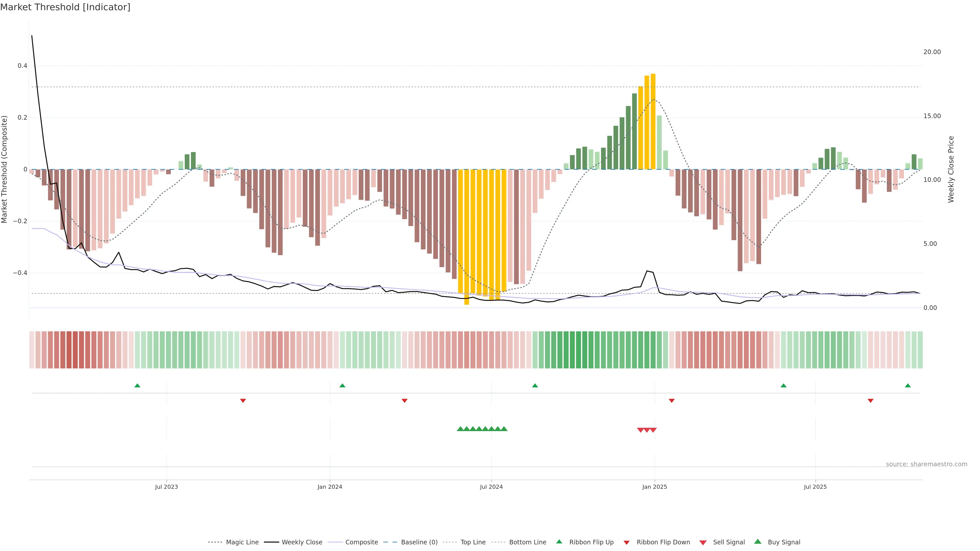
Task: Click ribbon flip up marker just after Jan 2024
Action: pos(342,386)
